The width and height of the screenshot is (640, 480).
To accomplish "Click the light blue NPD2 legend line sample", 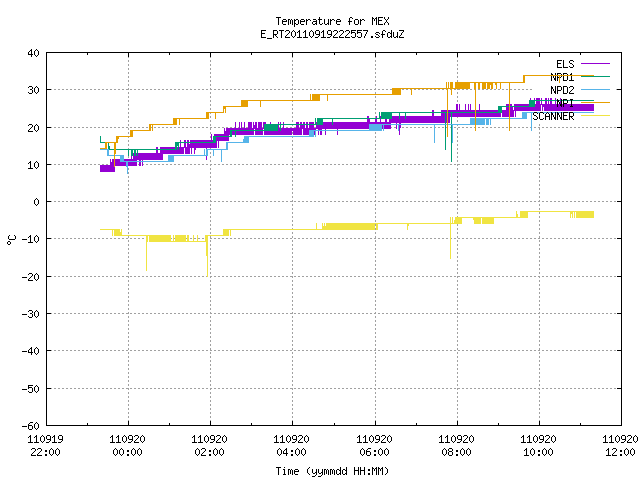I will [x=595, y=89].
